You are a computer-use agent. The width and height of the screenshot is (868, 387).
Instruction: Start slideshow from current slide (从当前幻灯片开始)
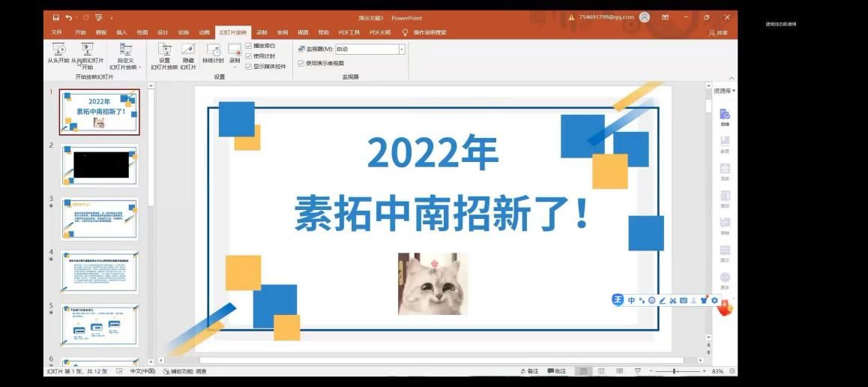tap(87, 49)
